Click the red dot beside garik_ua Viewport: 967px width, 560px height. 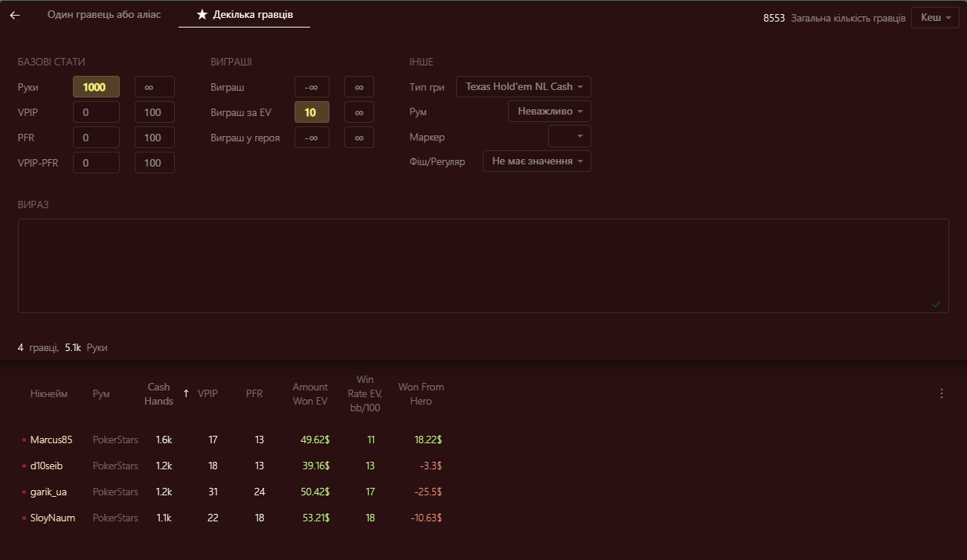coord(24,492)
